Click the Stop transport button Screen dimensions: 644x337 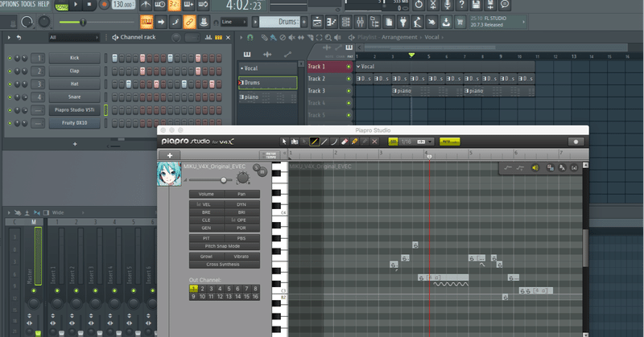89,5
